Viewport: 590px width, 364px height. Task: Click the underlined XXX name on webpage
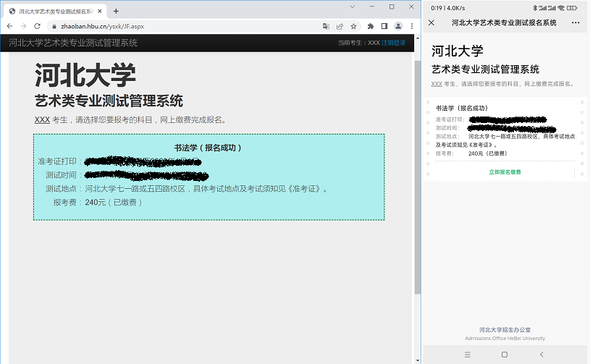click(42, 120)
